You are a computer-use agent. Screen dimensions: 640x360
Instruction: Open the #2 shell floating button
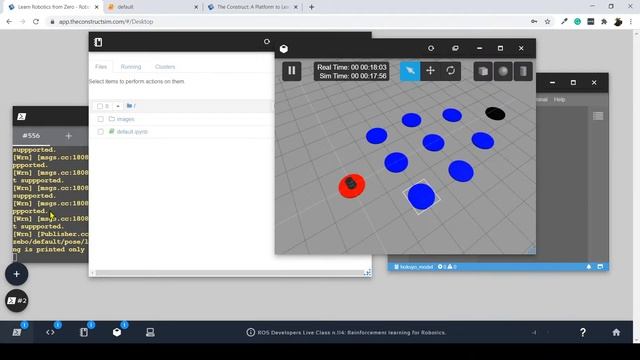(17, 301)
